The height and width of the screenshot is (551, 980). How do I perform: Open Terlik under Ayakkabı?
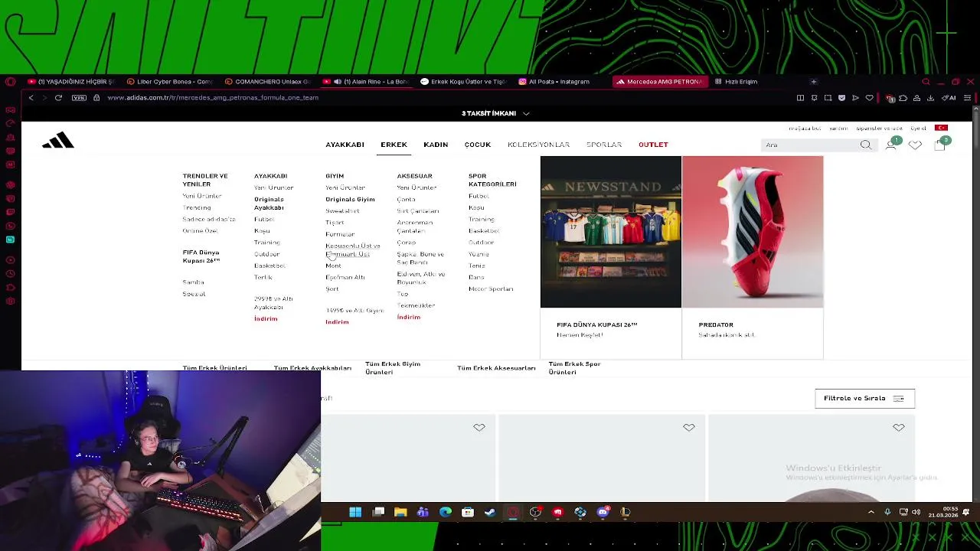pos(263,277)
